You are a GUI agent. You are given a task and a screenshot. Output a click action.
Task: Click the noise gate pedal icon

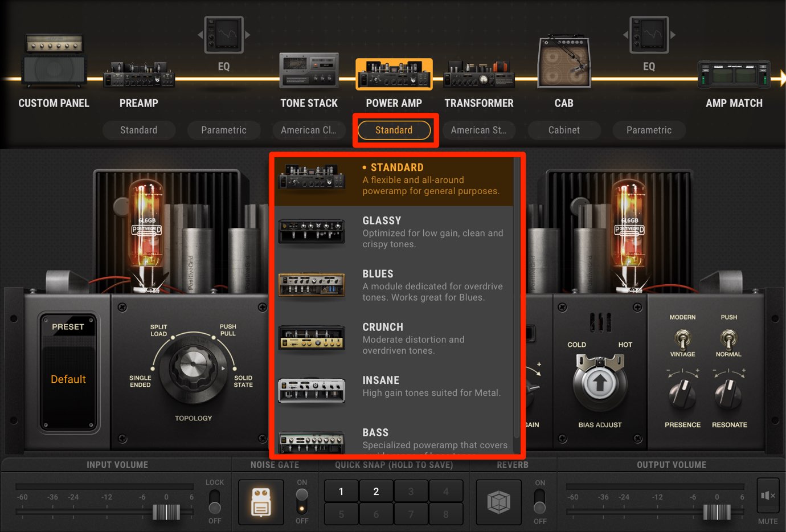[261, 502]
